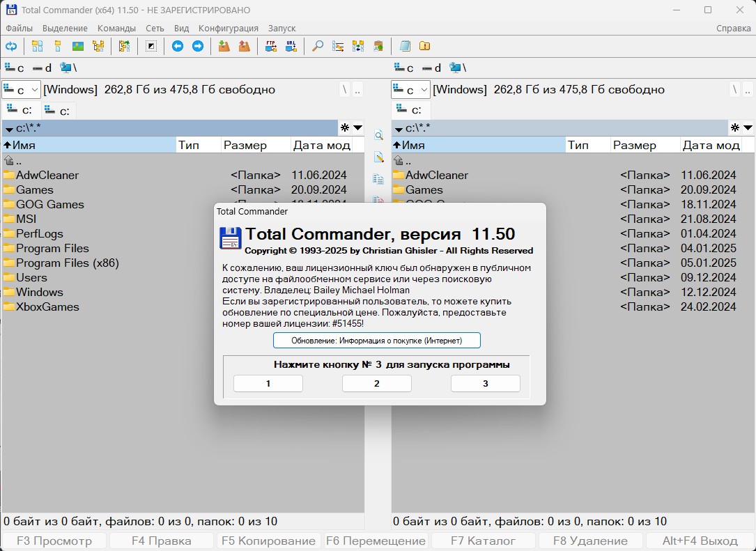Open the Конфигурация menu
The image size is (756, 551).
229,29
